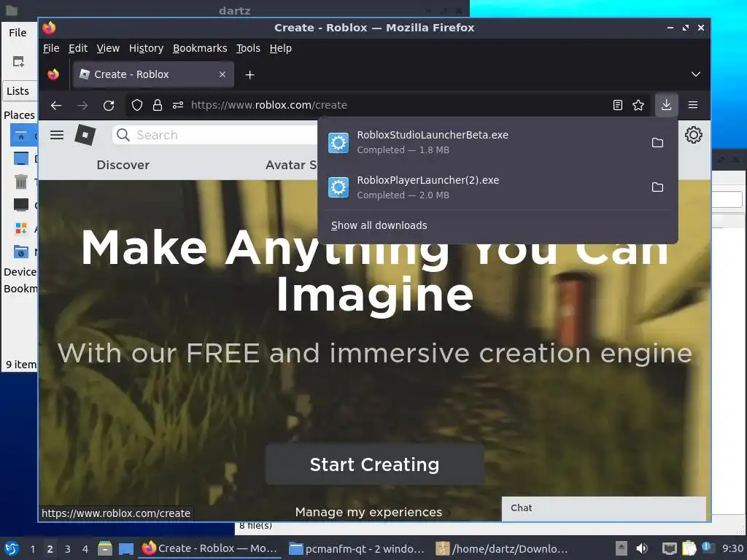Click show desktop icon in taskbar

125,548
